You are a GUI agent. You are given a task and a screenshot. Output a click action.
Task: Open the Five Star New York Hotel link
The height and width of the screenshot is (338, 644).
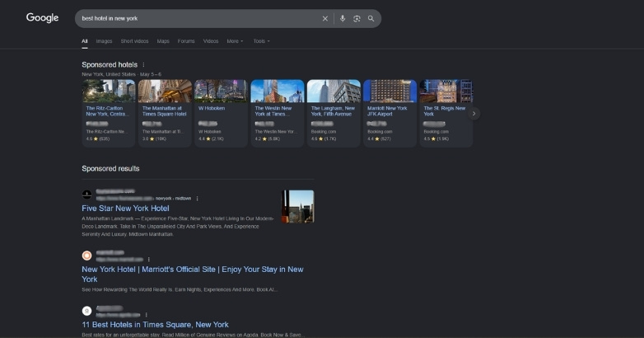tap(125, 209)
